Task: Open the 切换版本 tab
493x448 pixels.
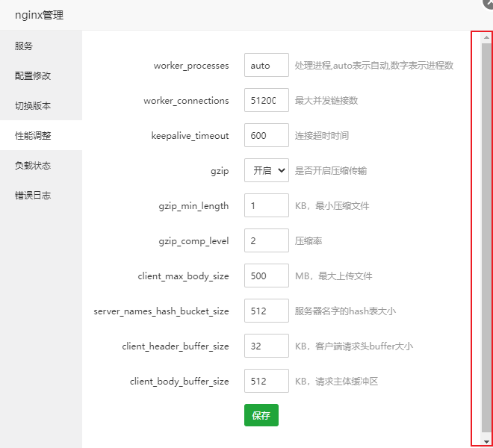Action: (41, 105)
